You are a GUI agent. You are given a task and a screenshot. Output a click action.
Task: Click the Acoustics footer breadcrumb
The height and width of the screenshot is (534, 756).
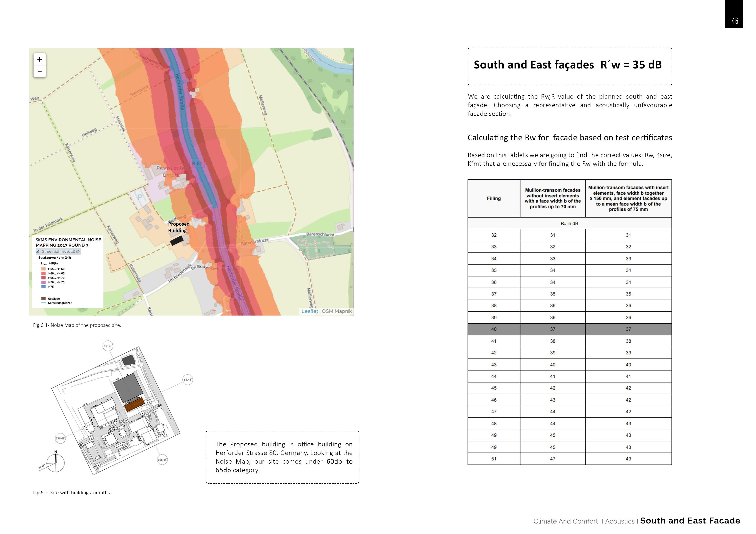(x=620, y=522)
